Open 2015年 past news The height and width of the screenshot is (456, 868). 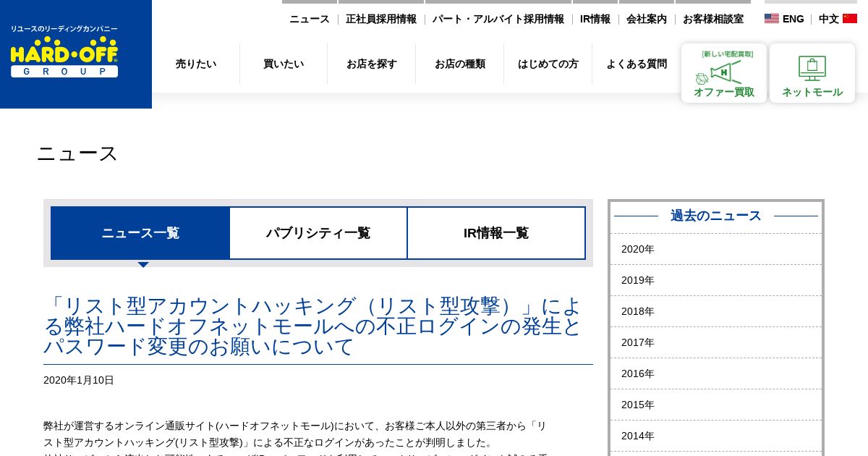716,405
